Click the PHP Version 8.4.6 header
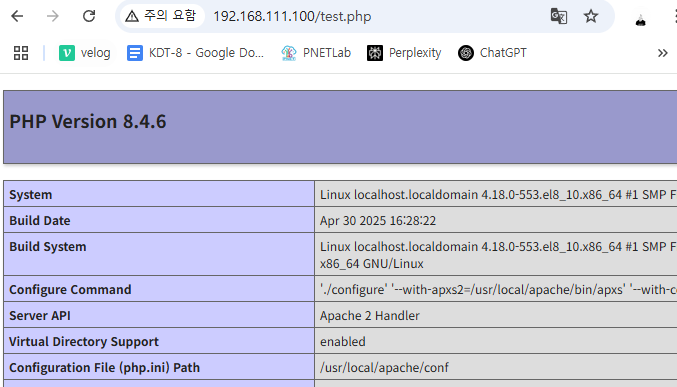Image resolution: width=677 pixels, height=387 pixels. pos(88,121)
